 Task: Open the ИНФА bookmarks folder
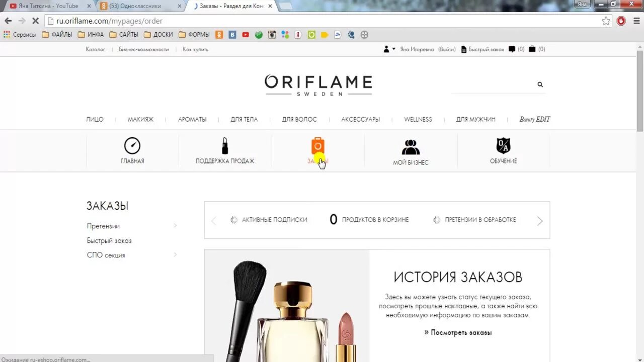[x=91, y=35]
